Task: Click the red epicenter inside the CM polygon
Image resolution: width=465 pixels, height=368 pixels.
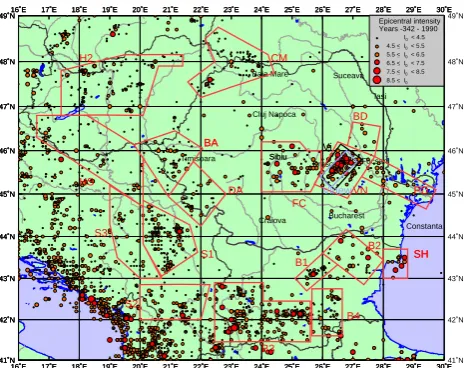Action: click(x=210, y=80)
